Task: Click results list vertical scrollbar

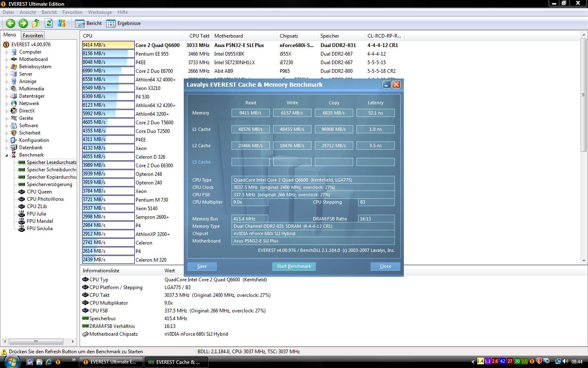Action: [584, 95]
